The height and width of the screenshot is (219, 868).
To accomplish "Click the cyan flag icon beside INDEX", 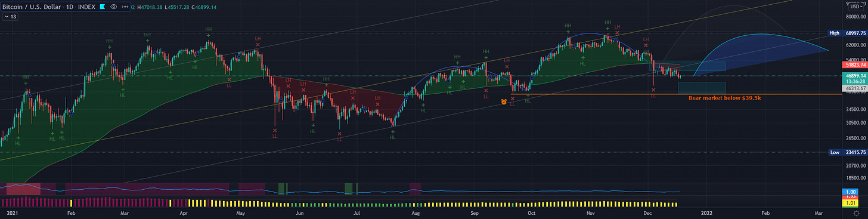I will (103, 7).
